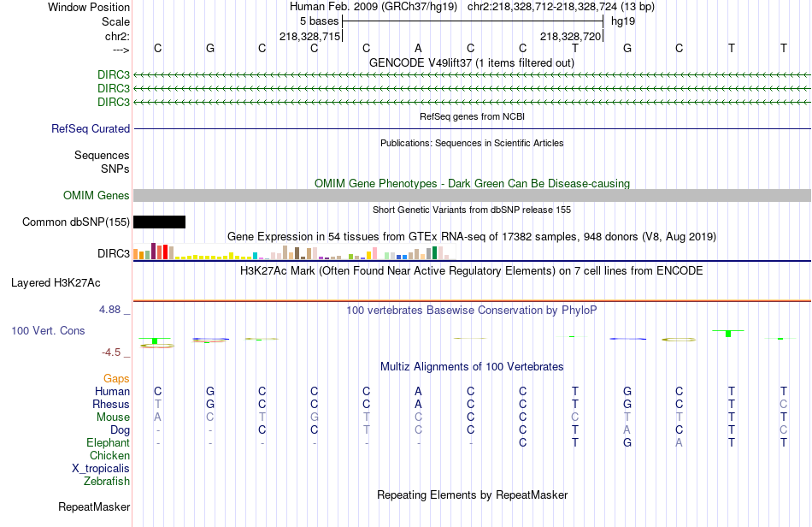This screenshot has height=527, width=812.
Task: Click the OMIM Genes track label
Action: [97, 195]
